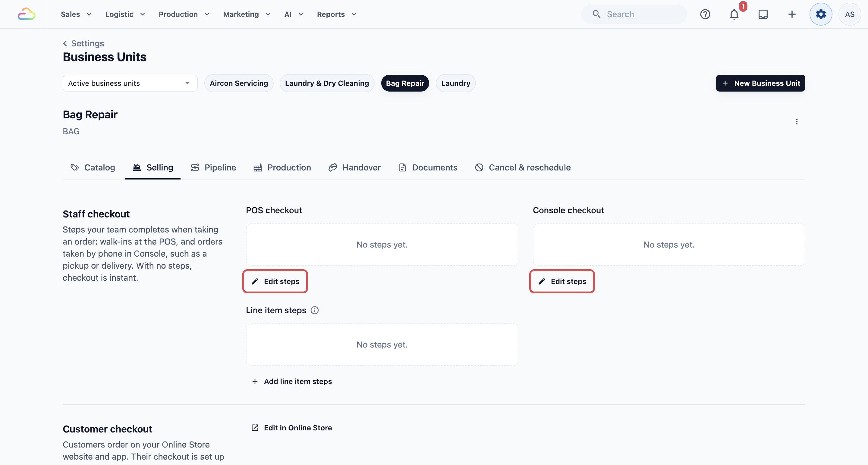Screen dimensions: 868x465
Task: Click Edit steps under POS checkout
Action: (275, 281)
